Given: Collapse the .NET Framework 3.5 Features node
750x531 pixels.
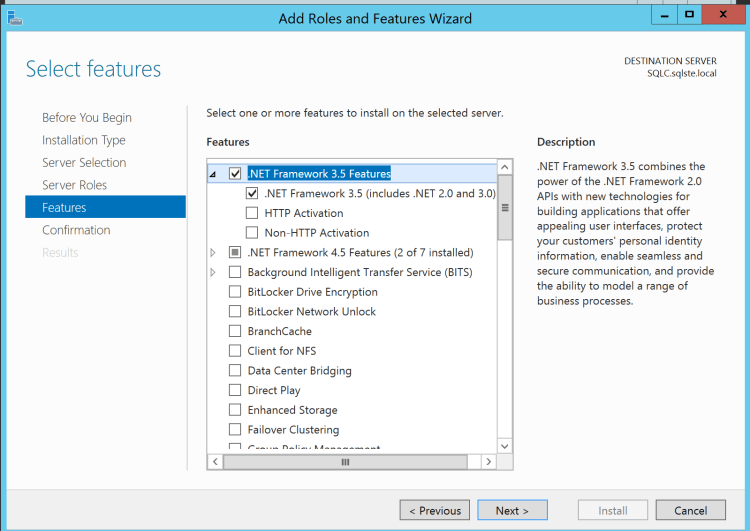Looking at the screenshot, I should coord(213,174).
